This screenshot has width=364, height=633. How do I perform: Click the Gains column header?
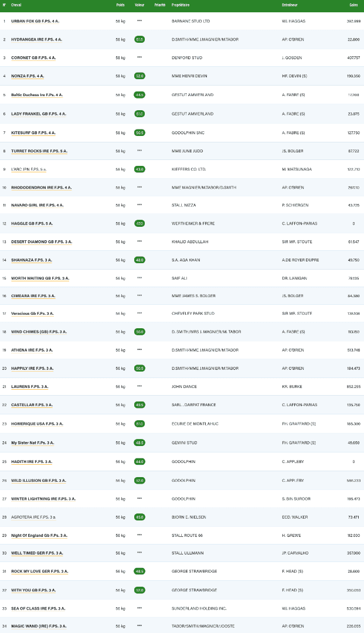point(353,5)
